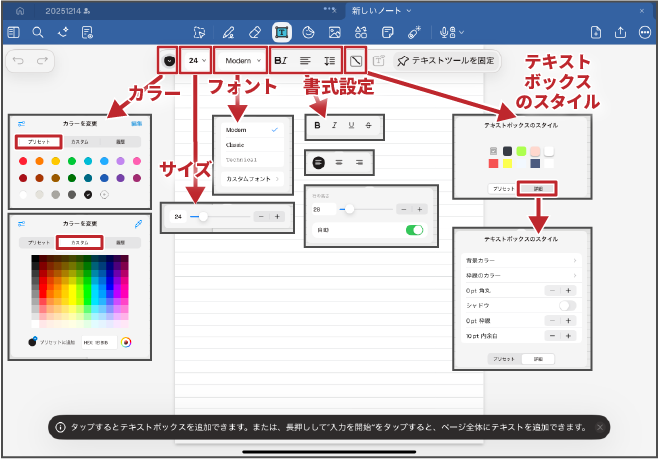Click the red-outlined 詳細 style button
659x459 pixels.
538,189
